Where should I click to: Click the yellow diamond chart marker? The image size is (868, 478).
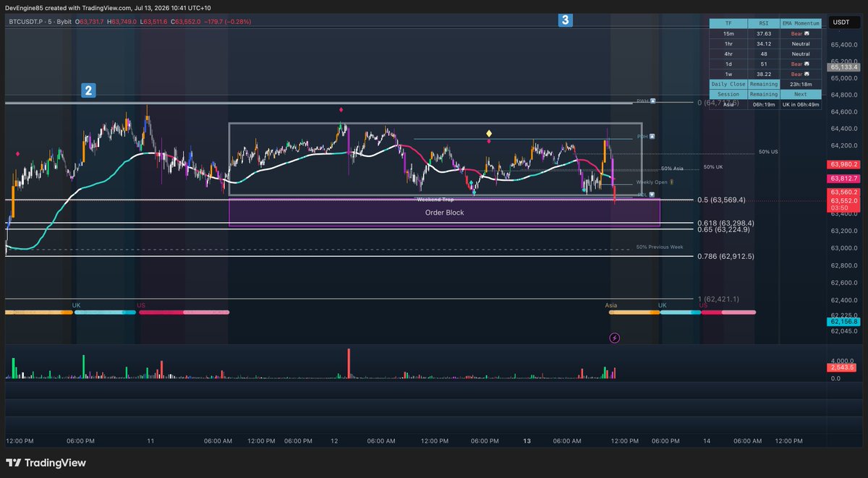[x=489, y=134]
